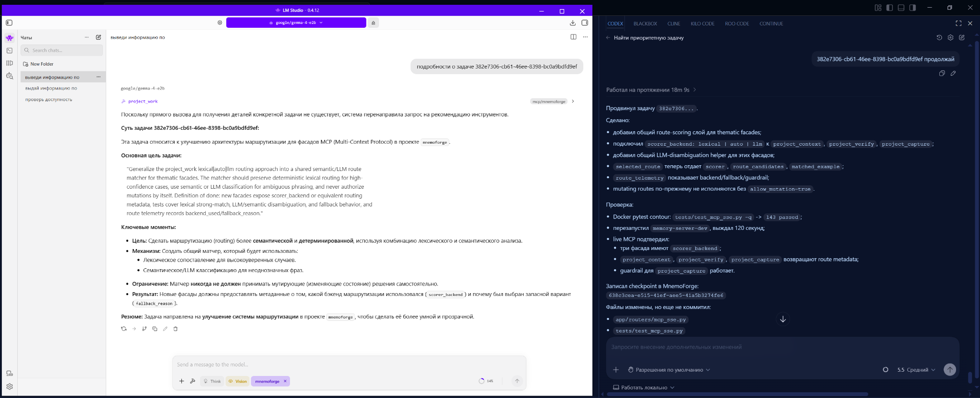Click the New Folder button

point(38,64)
